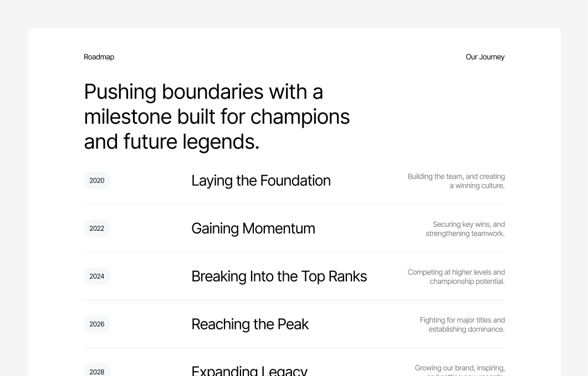Screen dimensions: 588x376
Task: Select the 2028 year badge
Action: coord(97,370)
